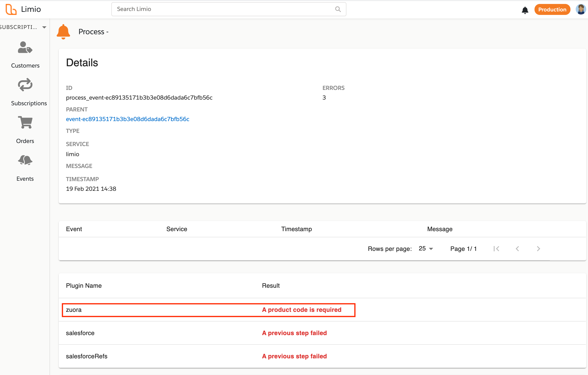Screen dimensions: 588x375
Task: Click the timestamp 19 Feb 2021 14:38
Action: (x=91, y=189)
